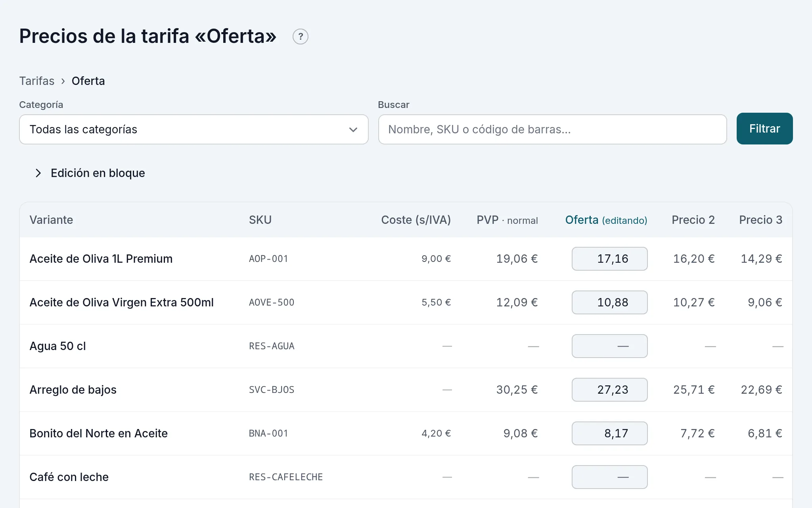Screen dimensions: 812x508
Task: Select the product name Aceite de Oliva 1L Premium
Action: pyautogui.click(x=101, y=259)
